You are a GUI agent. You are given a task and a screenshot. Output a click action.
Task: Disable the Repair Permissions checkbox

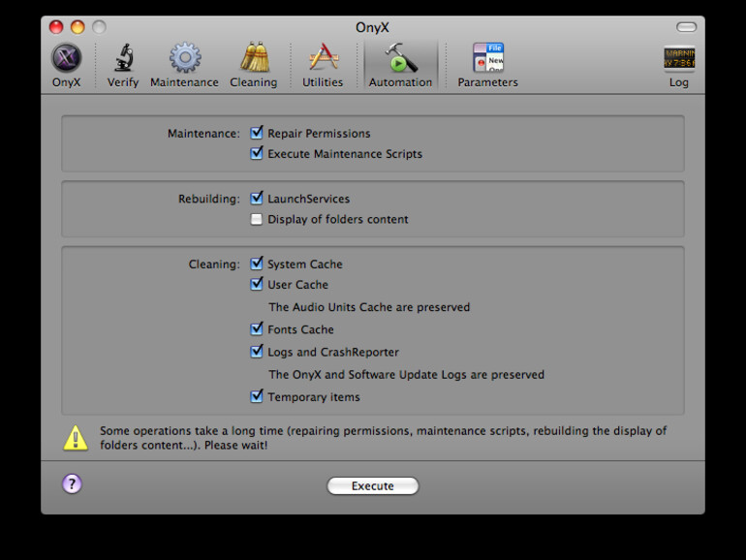[x=257, y=133]
